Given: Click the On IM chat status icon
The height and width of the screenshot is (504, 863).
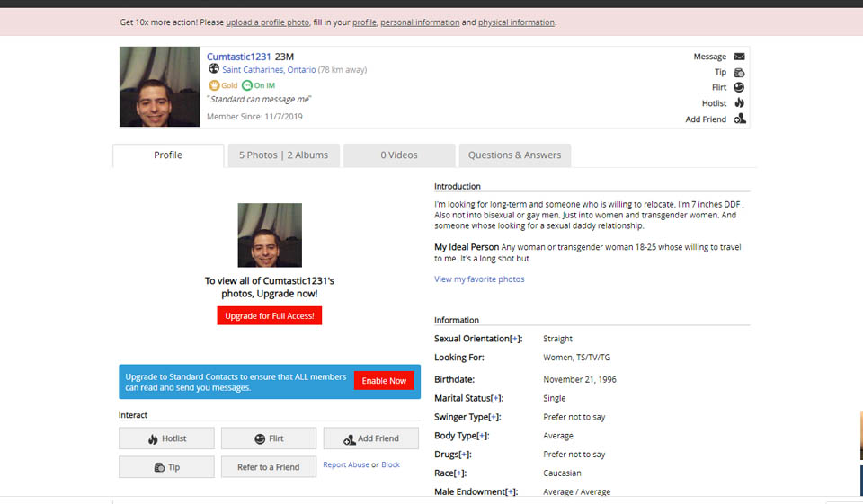Looking at the screenshot, I should [x=246, y=85].
